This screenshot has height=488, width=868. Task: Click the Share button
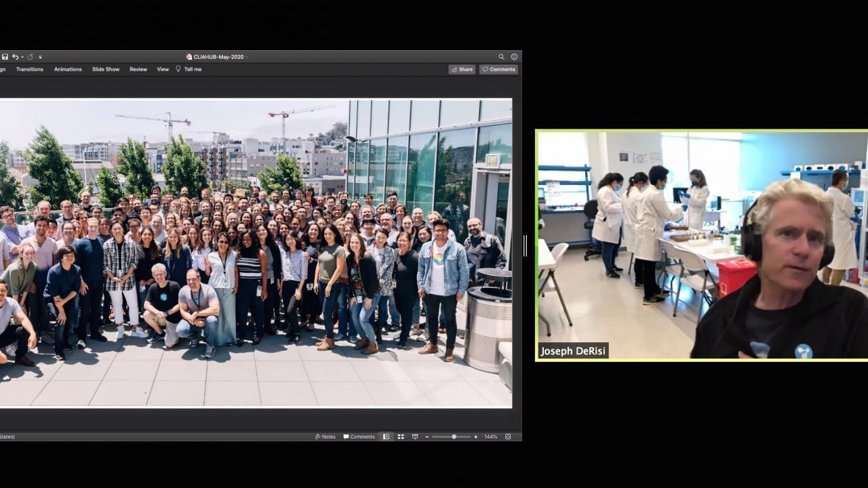[462, 69]
